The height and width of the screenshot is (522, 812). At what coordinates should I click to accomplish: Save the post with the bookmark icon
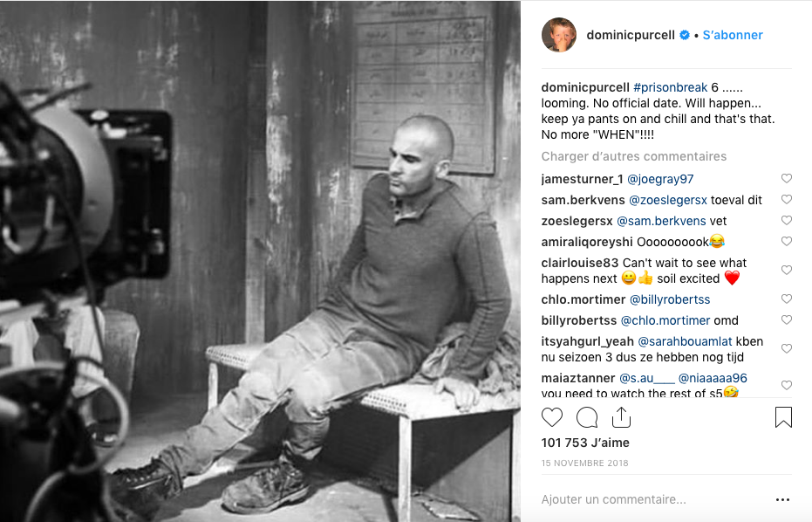(x=783, y=416)
